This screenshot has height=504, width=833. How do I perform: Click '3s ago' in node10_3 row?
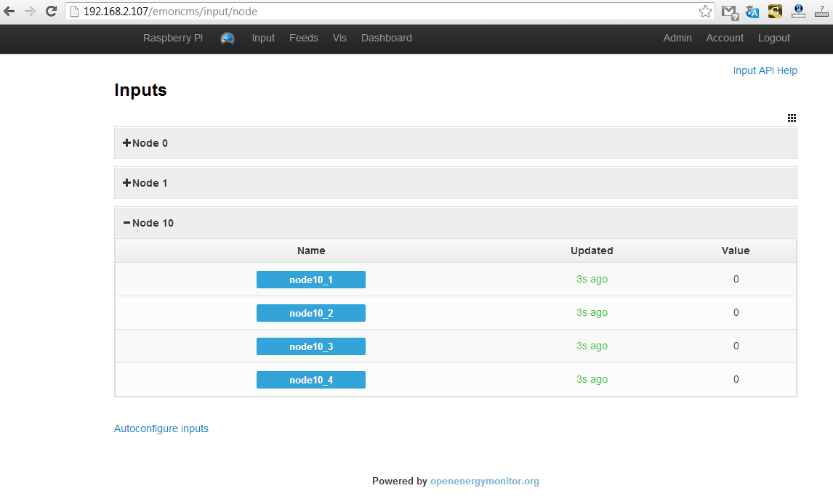592,346
